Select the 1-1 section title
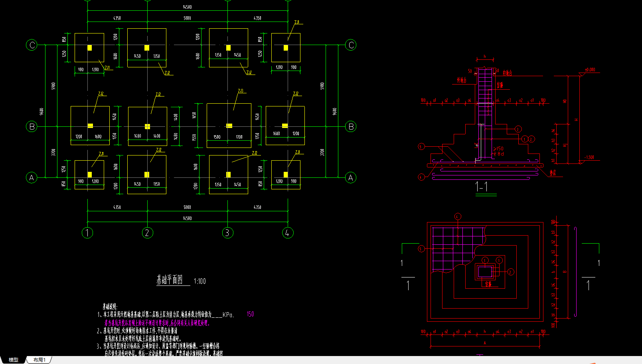 pyautogui.click(x=482, y=187)
